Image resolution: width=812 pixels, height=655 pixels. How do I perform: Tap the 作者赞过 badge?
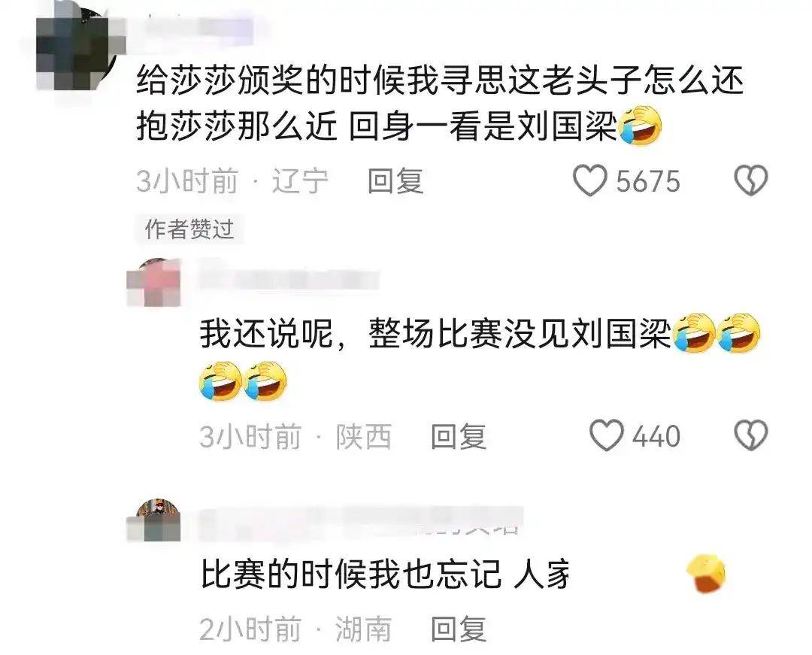tap(189, 229)
